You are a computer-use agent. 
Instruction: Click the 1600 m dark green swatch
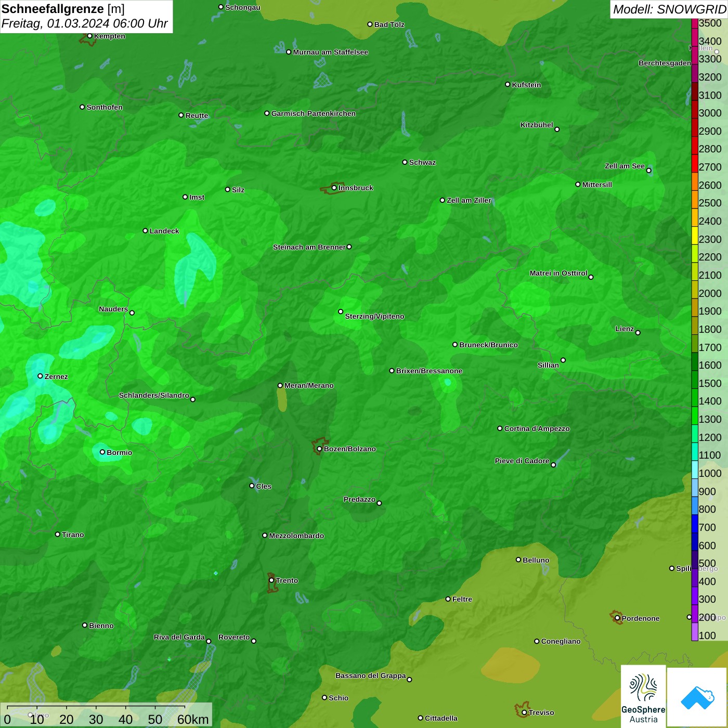(695, 361)
